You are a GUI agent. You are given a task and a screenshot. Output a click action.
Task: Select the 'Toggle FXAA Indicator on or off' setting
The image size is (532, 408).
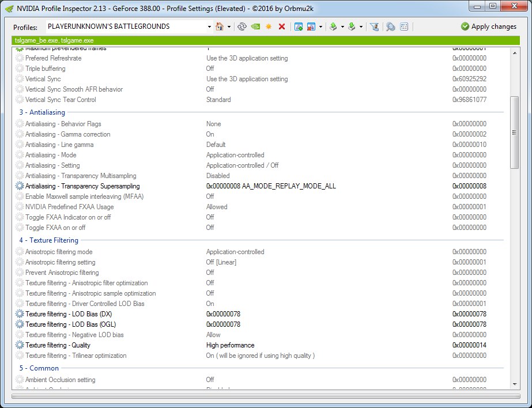[x=68, y=217]
